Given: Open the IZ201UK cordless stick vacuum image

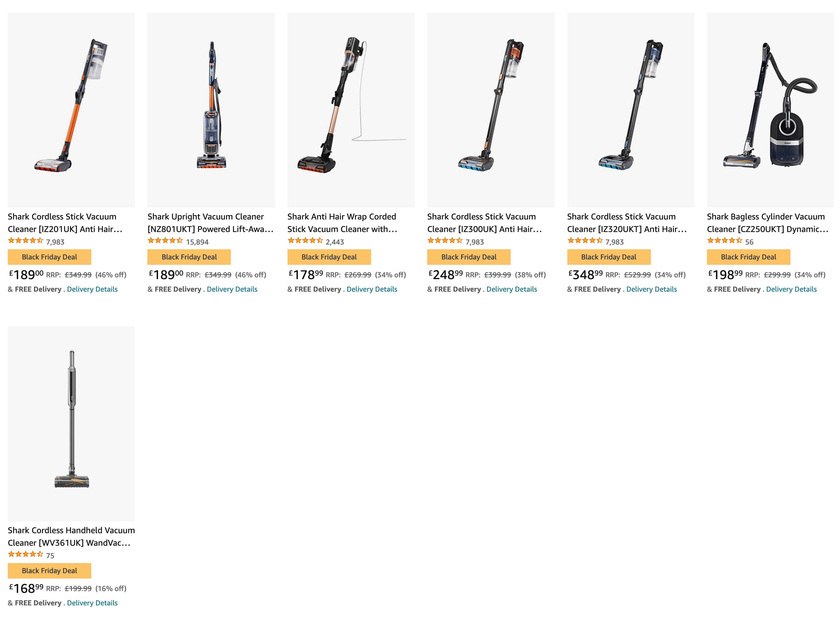Looking at the screenshot, I should (71, 110).
